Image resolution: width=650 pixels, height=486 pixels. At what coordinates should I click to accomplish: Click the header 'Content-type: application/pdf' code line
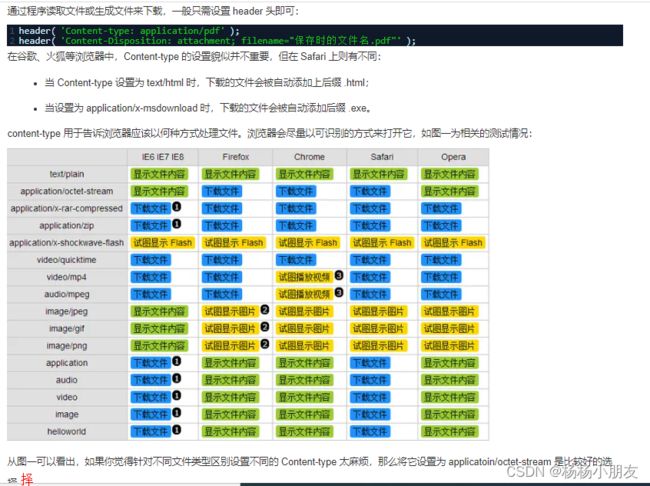point(129,31)
